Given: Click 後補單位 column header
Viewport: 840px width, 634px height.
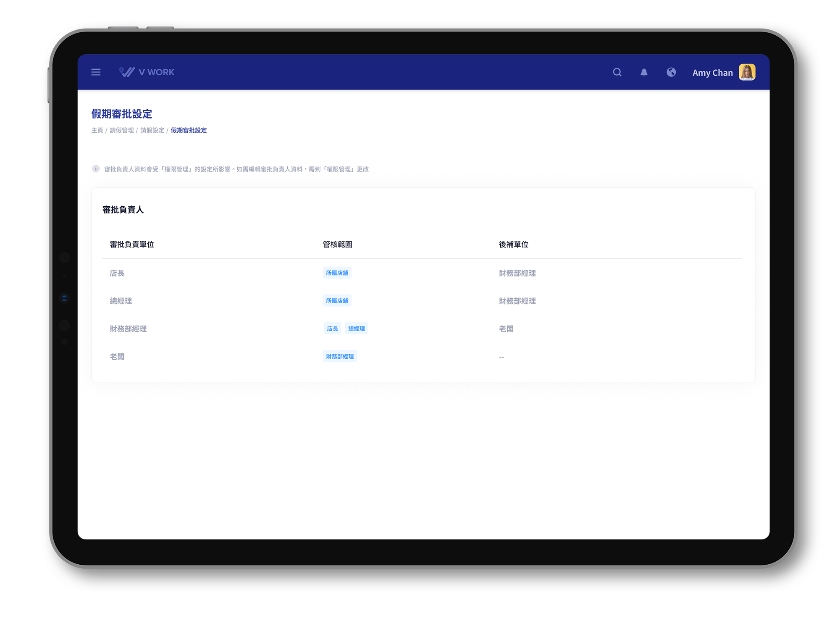Looking at the screenshot, I should click(x=513, y=245).
